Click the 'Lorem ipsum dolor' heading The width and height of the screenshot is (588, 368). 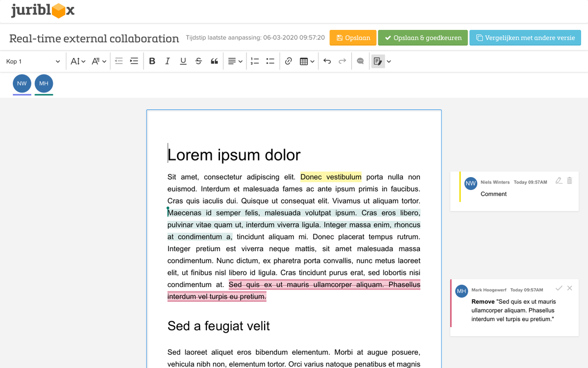(234, 155)
